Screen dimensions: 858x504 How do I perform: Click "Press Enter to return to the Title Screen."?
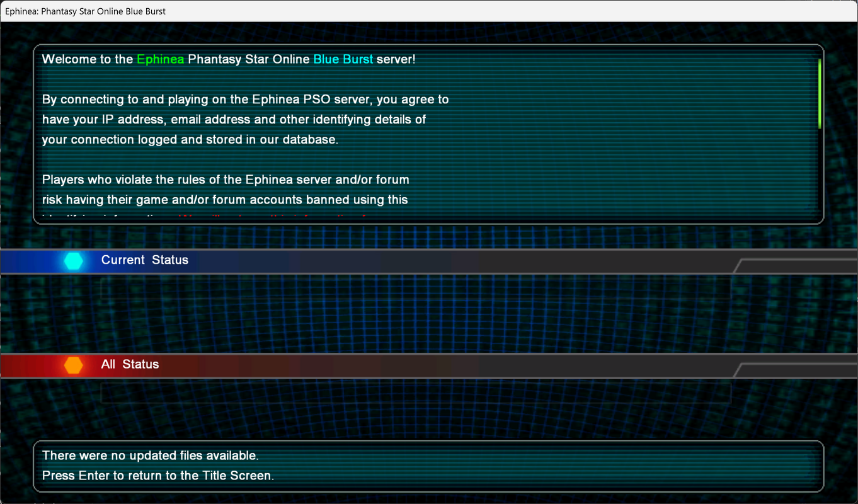(158, 476)
